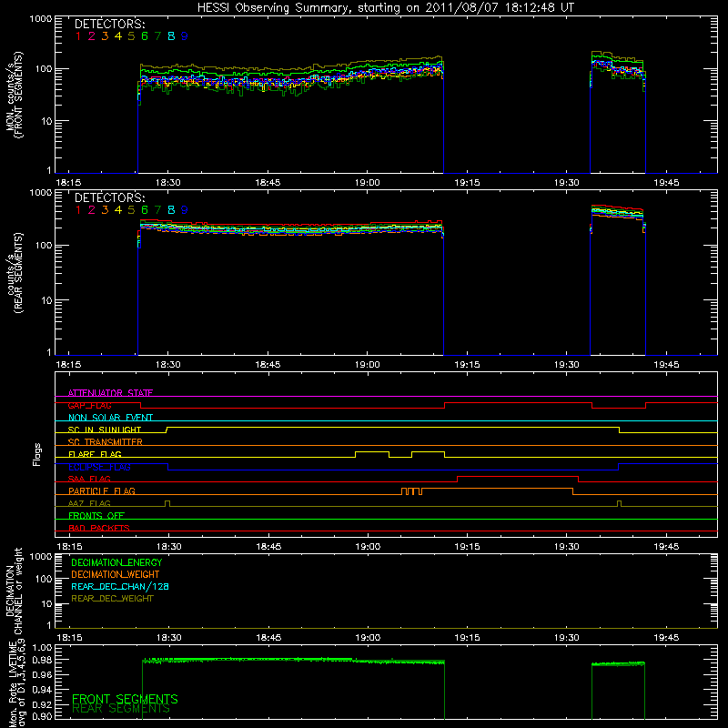Click the SAA_FLAG label

89,479
